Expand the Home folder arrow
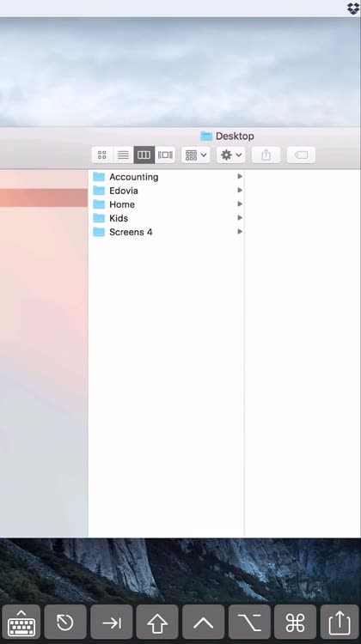 pyautogui.click(x=240, y=204)
